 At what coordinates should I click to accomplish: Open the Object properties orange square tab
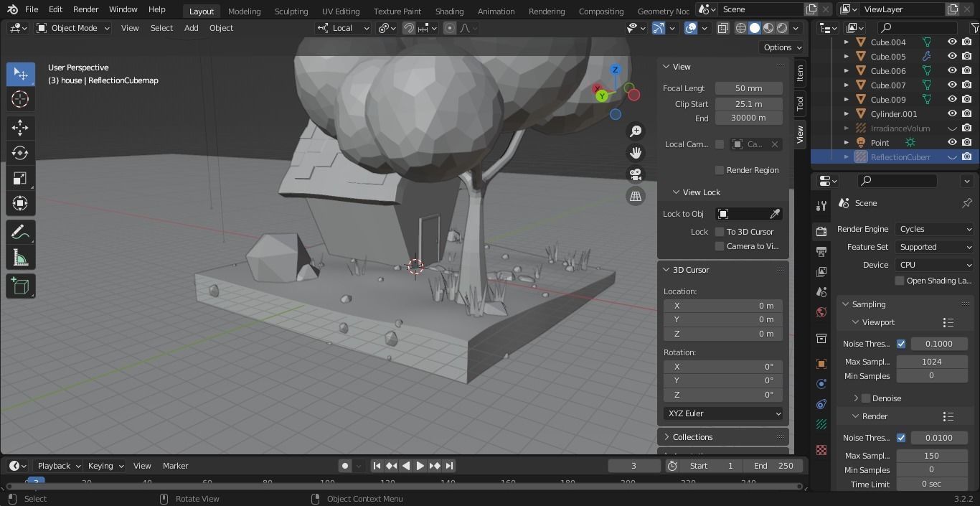(x=821, y=364)
